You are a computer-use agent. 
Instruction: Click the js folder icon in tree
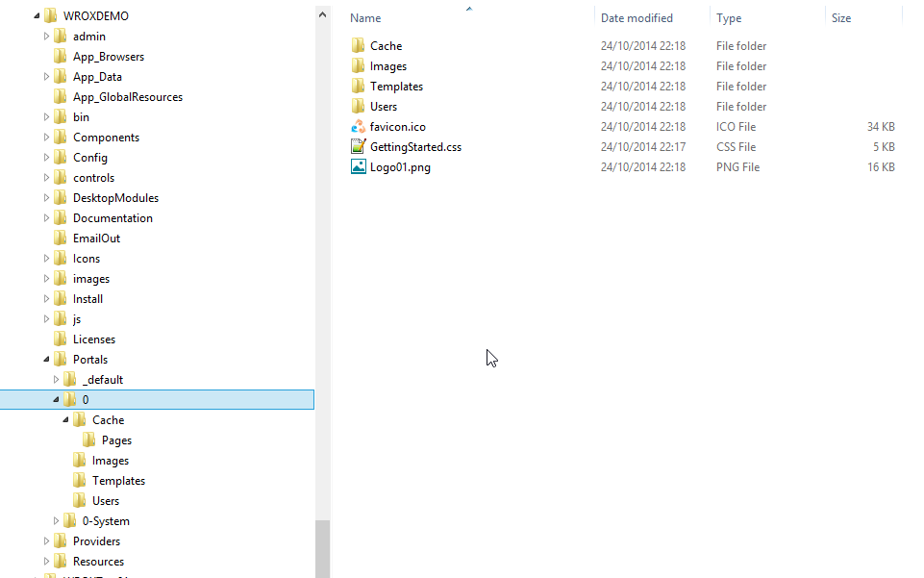pos(61,318)
